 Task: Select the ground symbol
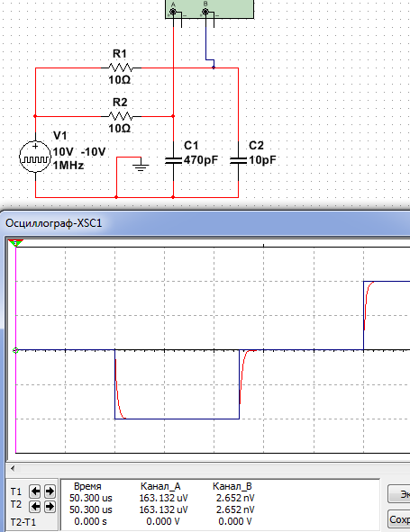141,167
